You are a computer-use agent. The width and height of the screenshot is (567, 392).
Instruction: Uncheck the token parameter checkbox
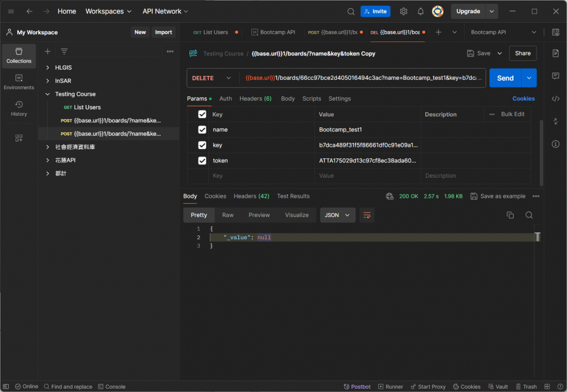point(202,161)
